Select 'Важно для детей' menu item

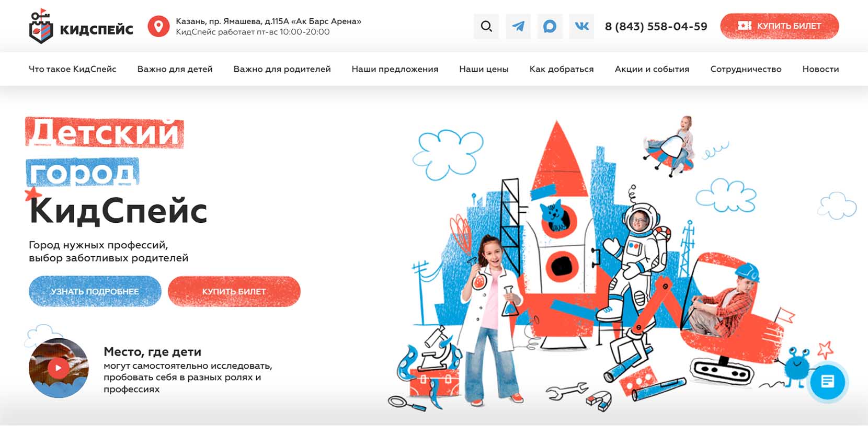pyautogui.click(x=175, y=69)
